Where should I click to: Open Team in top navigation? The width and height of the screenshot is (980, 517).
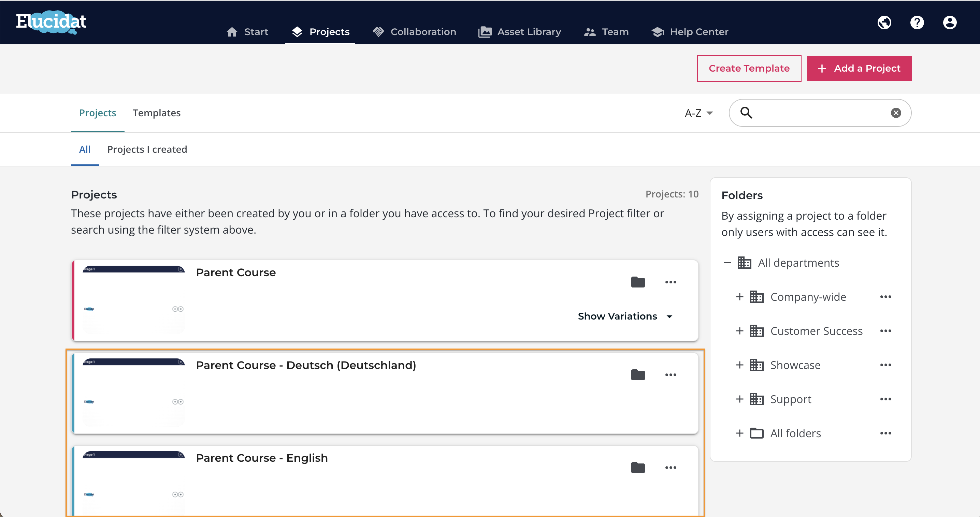coord(606,32)
